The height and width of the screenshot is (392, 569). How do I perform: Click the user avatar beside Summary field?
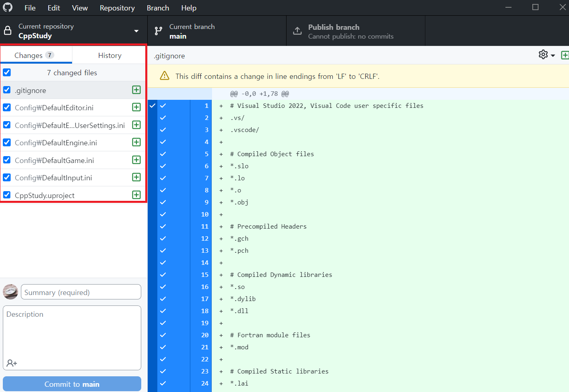10,292
